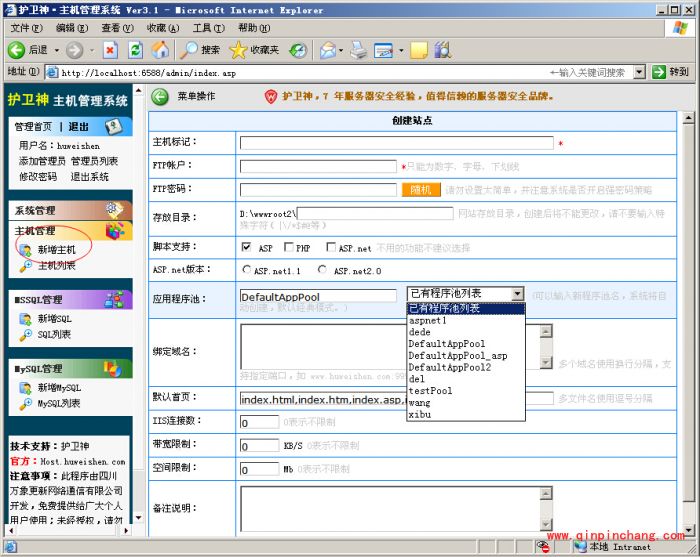Select DefaultAppPool2 from the pool list
The width and height of the screenshot is (700, 557).
(x=449, y=367)
